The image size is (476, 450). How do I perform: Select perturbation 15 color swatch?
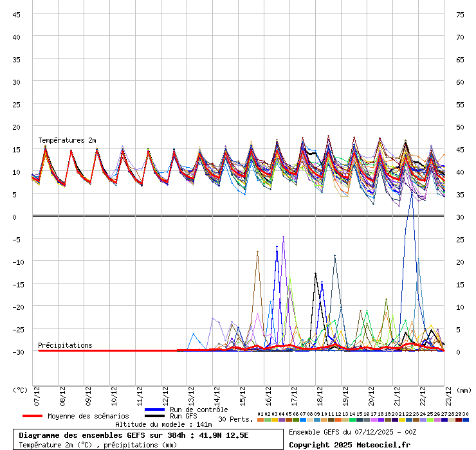coord(359,420)
